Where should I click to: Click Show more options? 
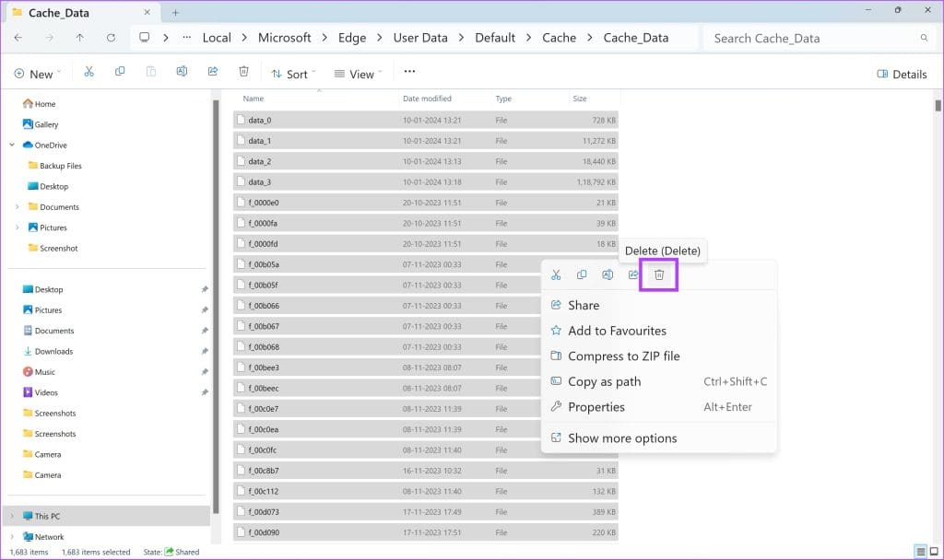click(x=620, y=437)
